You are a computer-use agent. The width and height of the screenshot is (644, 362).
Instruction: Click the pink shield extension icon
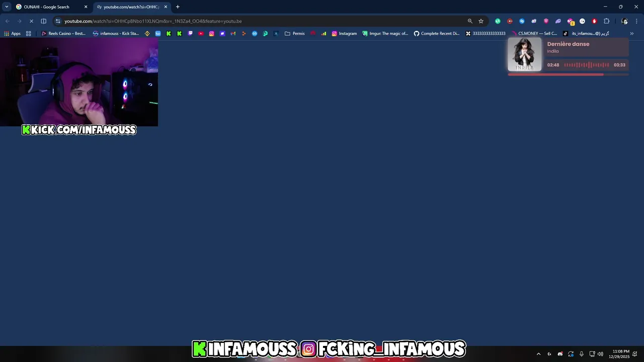(x=546, y=21)
